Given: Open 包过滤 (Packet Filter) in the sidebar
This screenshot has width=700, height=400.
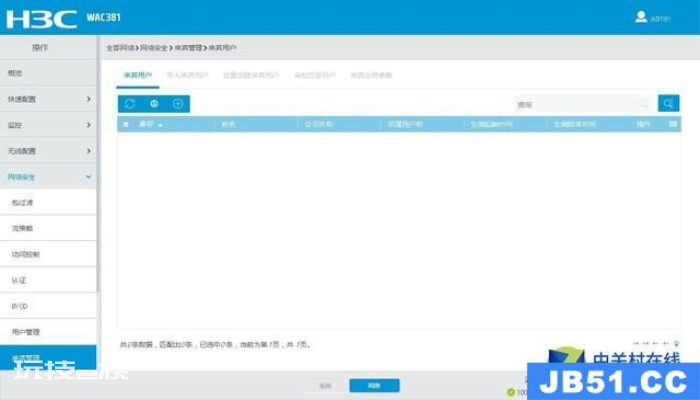Looking at the screenshot, I should [x=48, y=202].
